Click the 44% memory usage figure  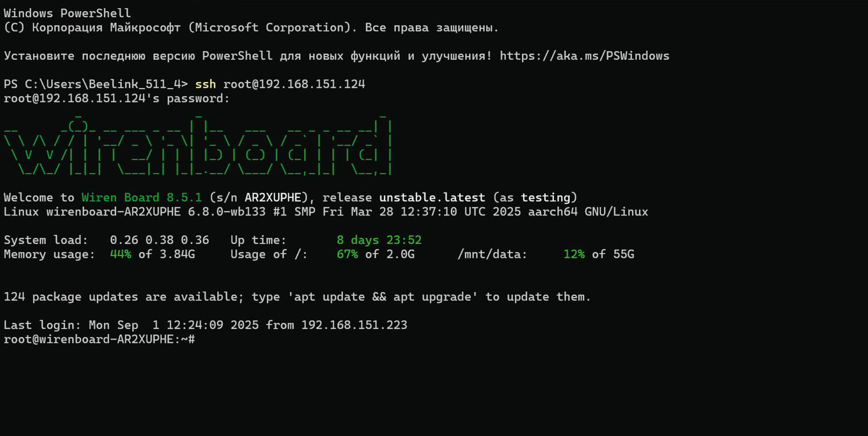coord(120,254)
